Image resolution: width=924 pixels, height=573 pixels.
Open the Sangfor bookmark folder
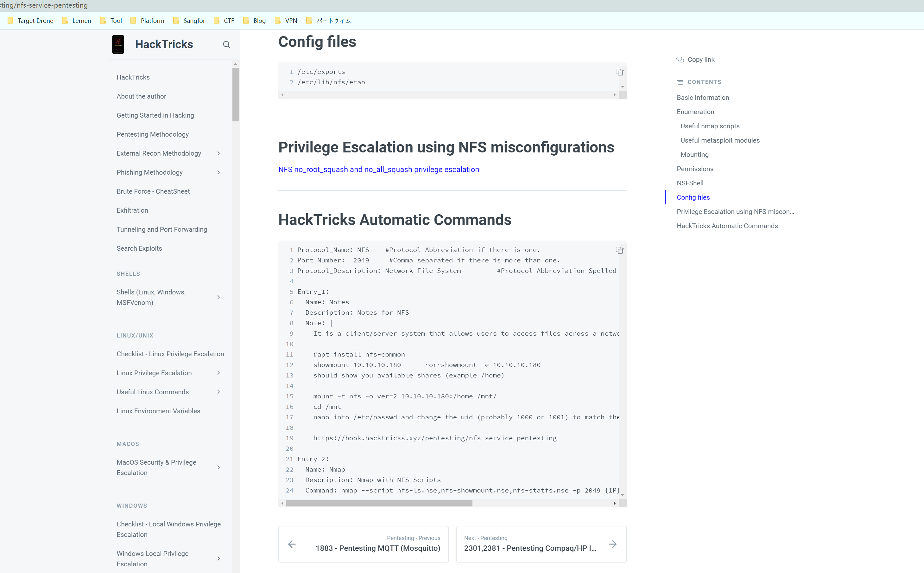pos(189,21)
